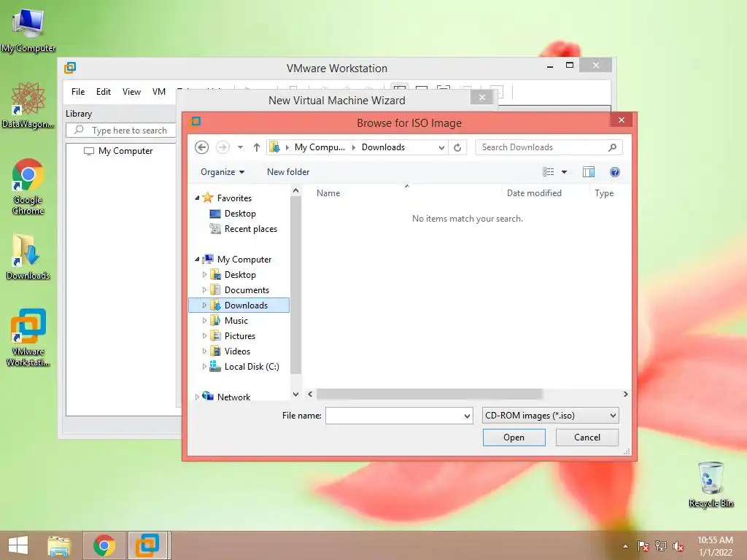Viewport: 747px width, 560px height.
Task: Open File Explorer from taskbar
Action: [59, 545]
